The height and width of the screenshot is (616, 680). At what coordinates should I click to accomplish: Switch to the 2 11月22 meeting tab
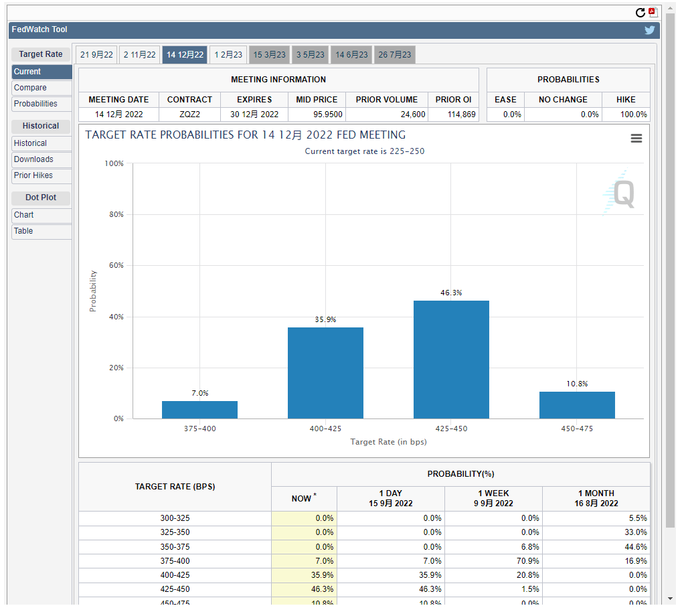(139, 55)
